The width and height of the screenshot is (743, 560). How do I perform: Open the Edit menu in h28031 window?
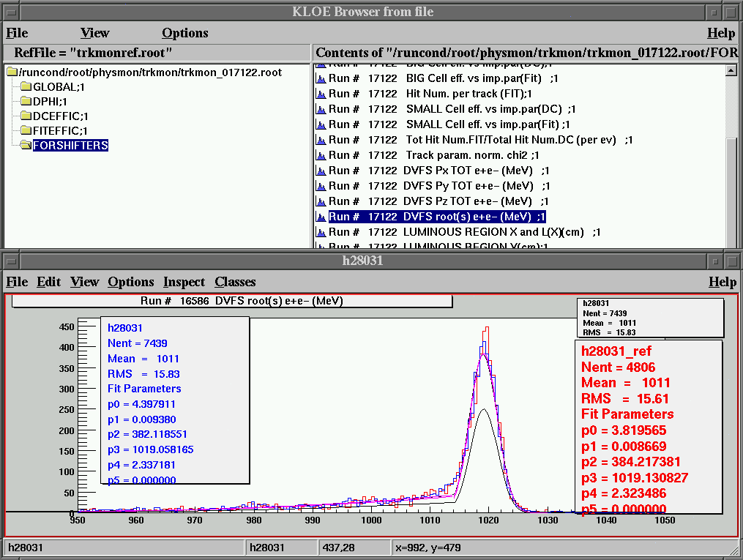tap(49, 281)
